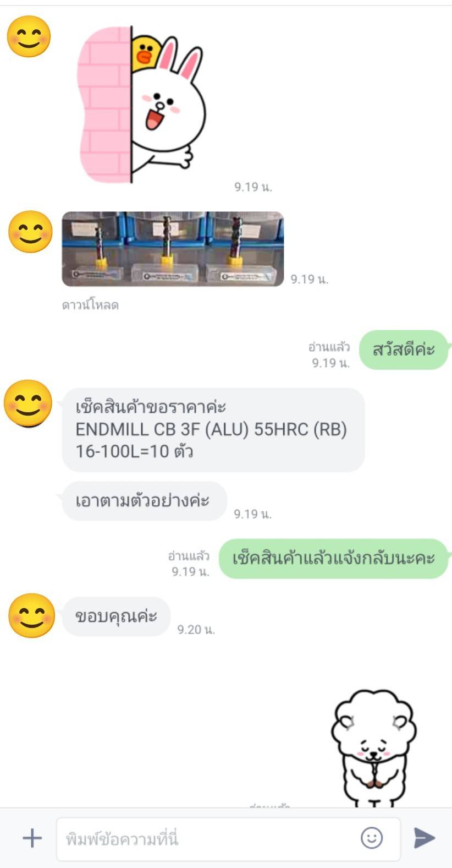Tap the ดาวน์โหลด download link
452x868 pixels.
pyautogui.click(x=90, y=305)
